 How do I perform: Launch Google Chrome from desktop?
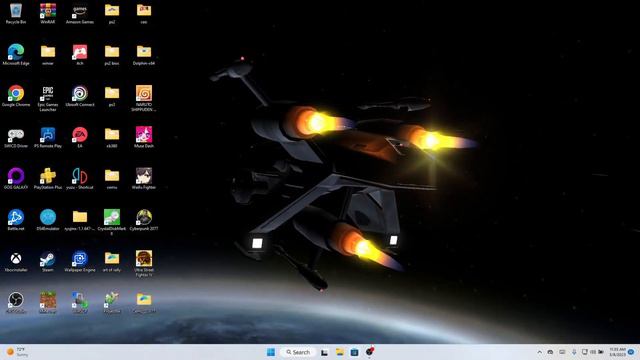[x=16, y=96]
